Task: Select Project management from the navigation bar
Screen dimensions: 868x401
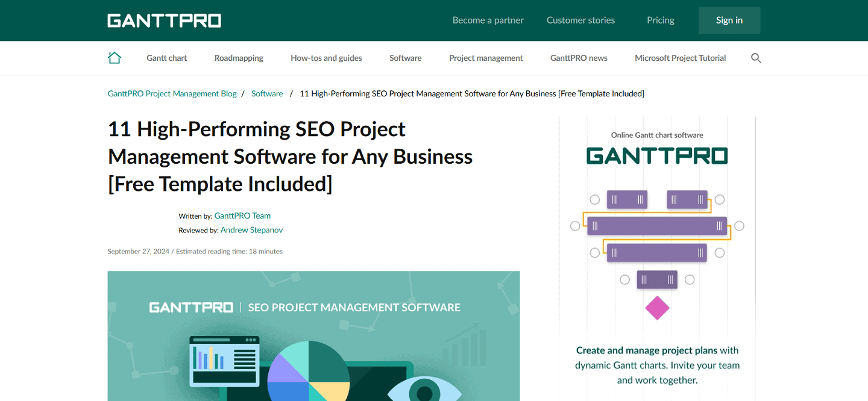Action: [x=486, y=58]
